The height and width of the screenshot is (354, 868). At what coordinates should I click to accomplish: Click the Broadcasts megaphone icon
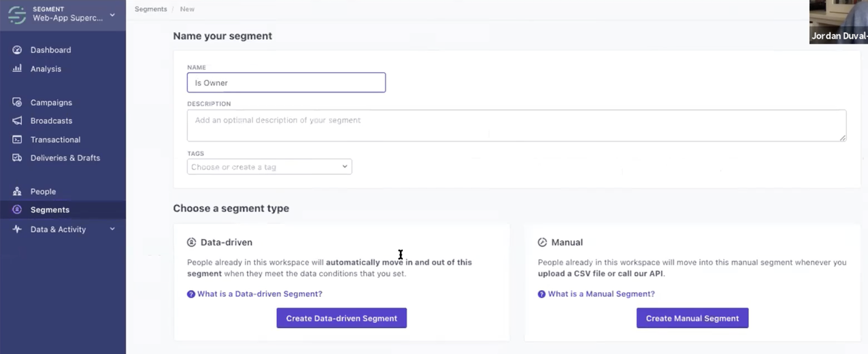[17, 120]
